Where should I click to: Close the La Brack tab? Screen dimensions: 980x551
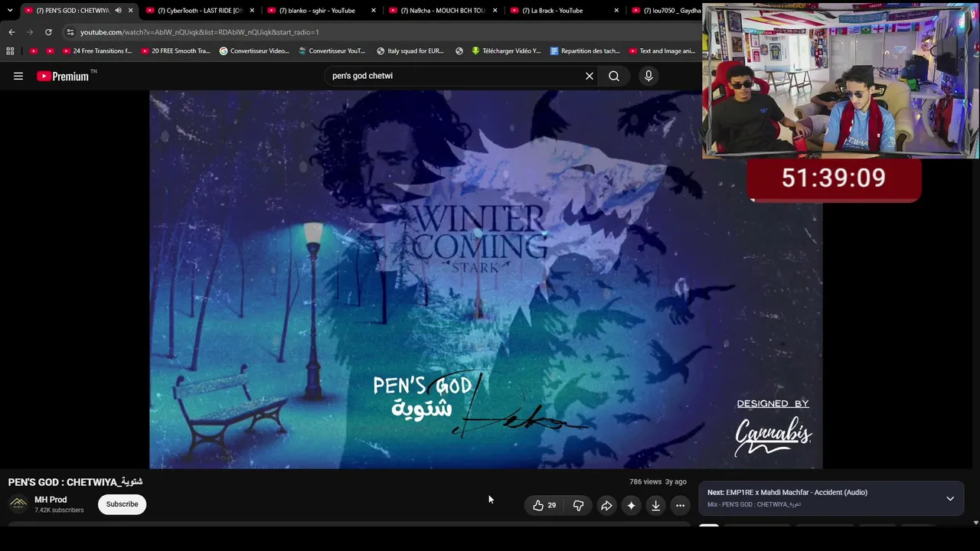pos(616,11)
